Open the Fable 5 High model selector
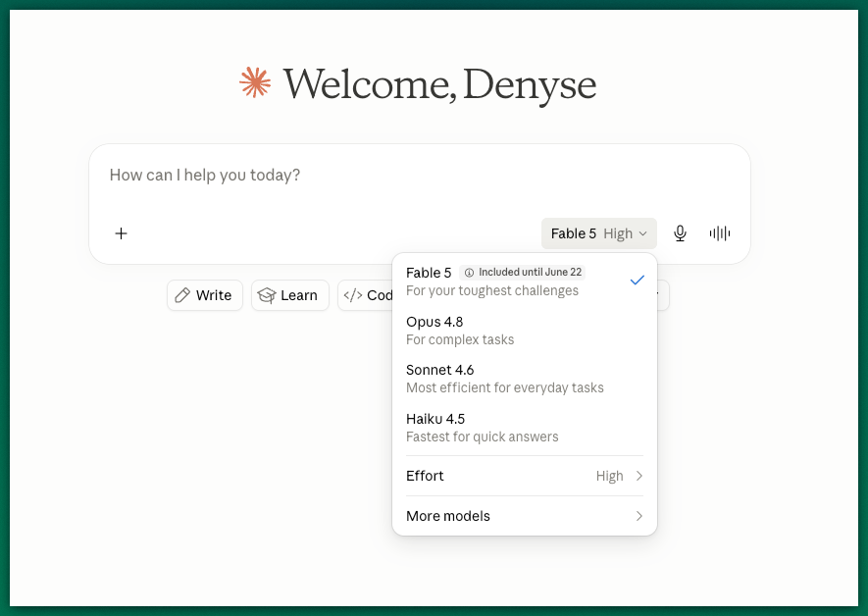 click(x=599, y=233)
